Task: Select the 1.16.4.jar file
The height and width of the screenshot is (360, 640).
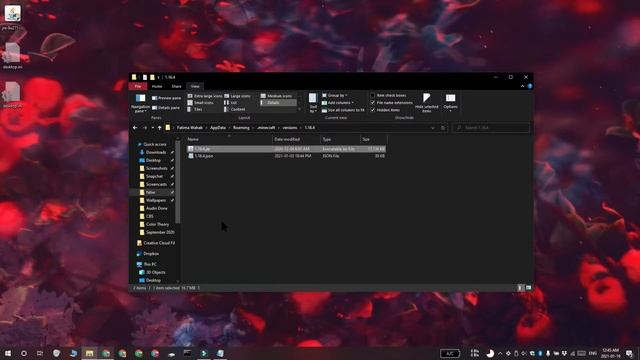Action: 286,149
